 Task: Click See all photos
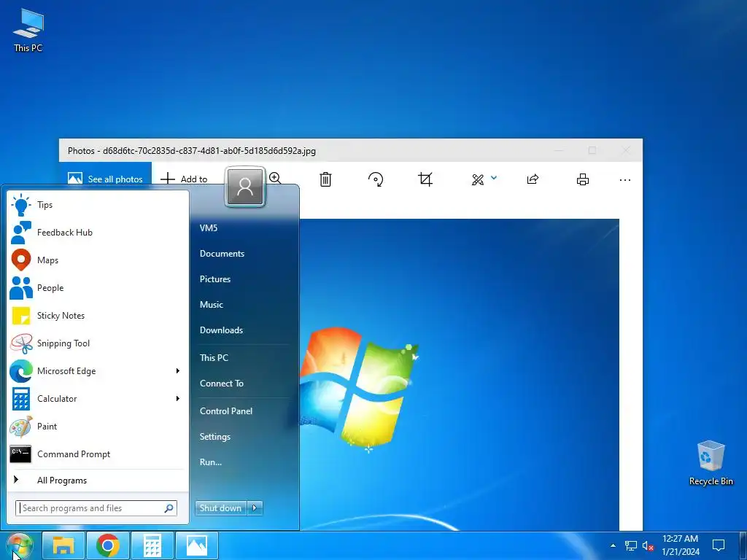coord(105,179)
